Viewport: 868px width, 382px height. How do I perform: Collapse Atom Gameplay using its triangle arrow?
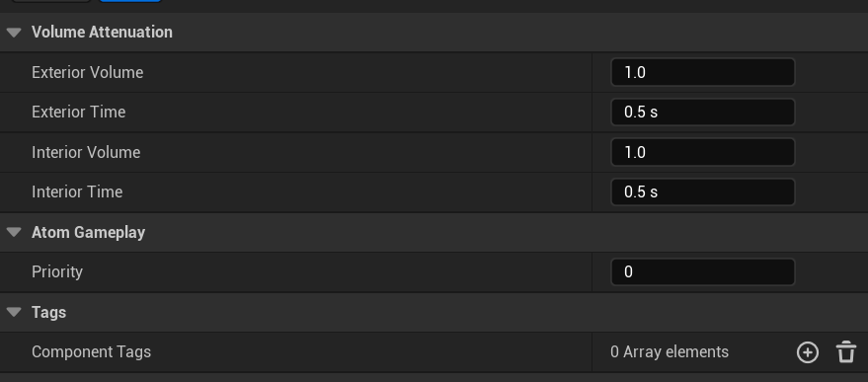tap(14, 233)
